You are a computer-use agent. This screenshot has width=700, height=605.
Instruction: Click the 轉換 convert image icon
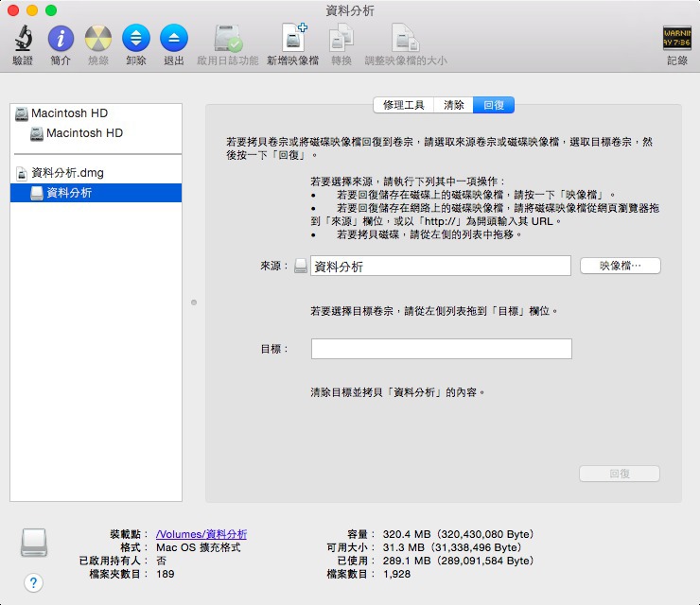click(x=341, y=38)
